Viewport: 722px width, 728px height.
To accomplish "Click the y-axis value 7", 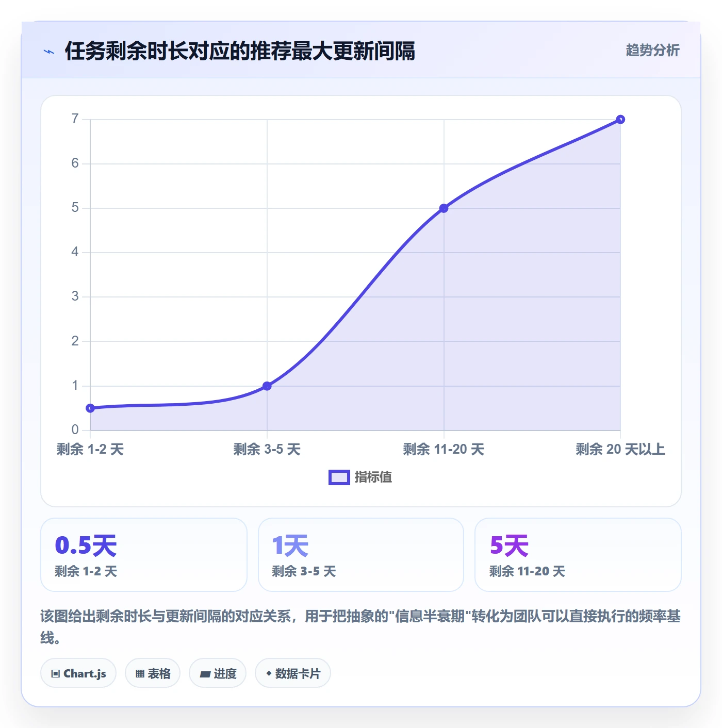I will [75, 119].
